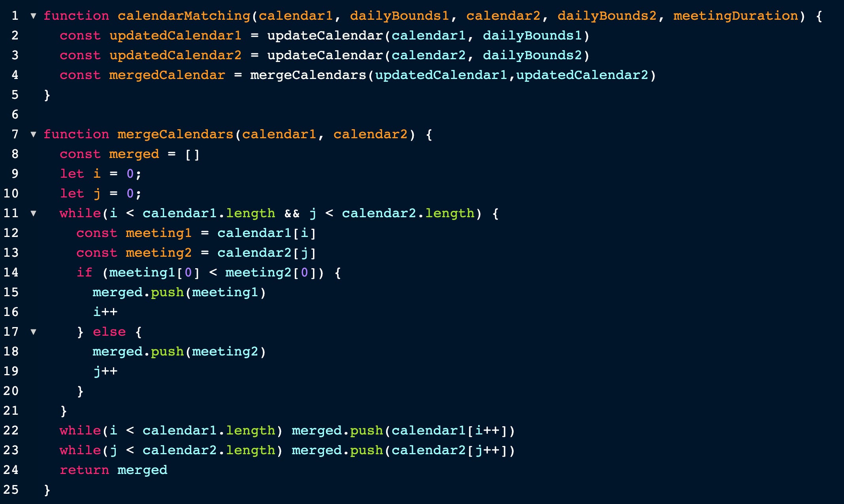Click merged.push(meeting2) statement
Image resolution: width=844 pixels, height=504 pixels.
click(179, 352)
